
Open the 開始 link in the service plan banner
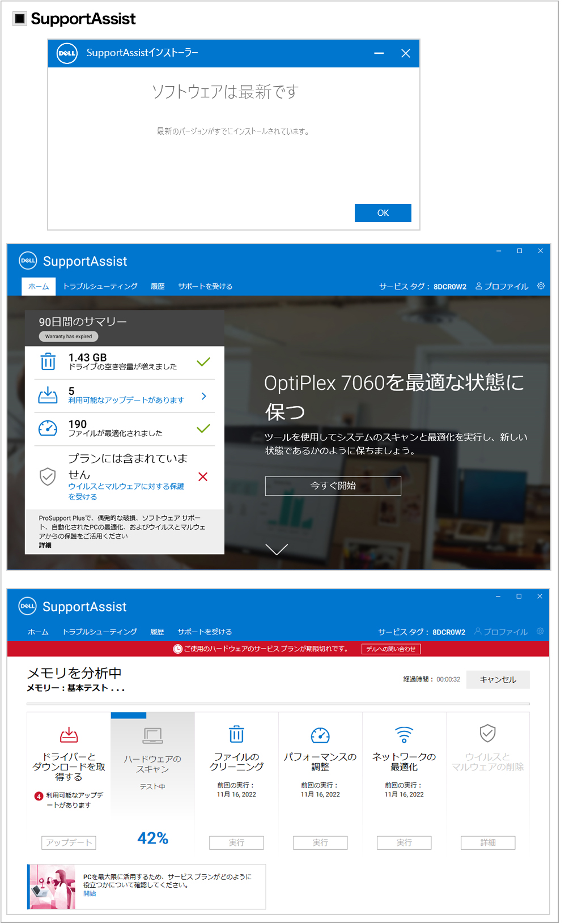(x=90, y=894)
